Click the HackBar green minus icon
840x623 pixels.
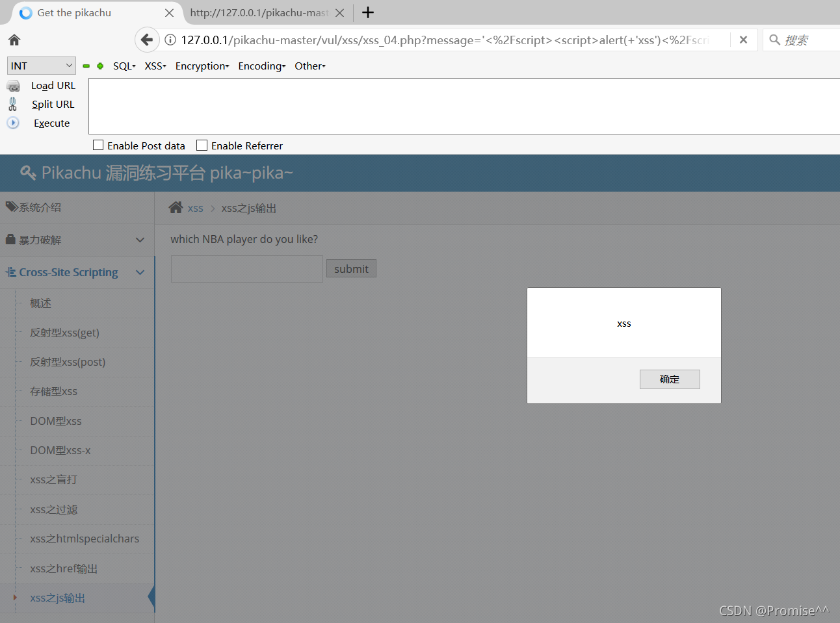[86, 66]
